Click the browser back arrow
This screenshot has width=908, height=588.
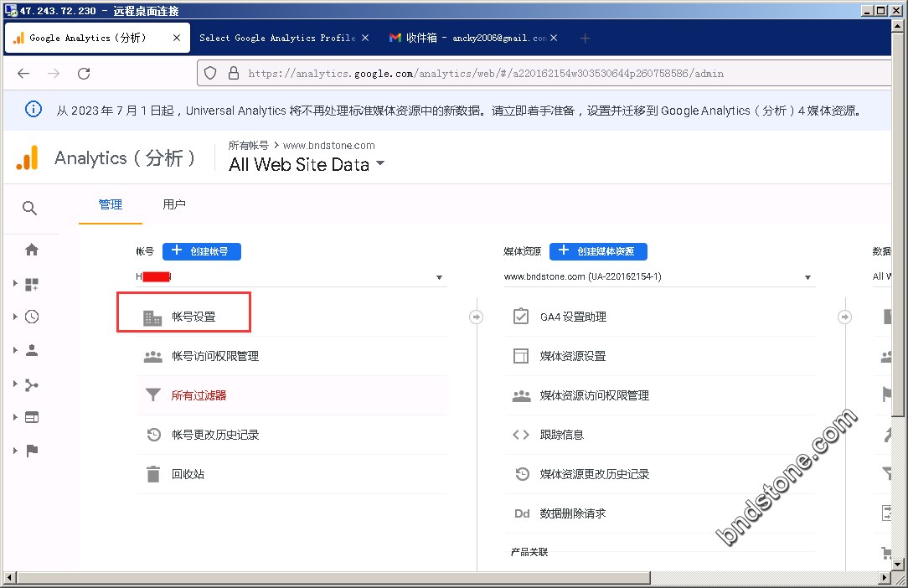(x=23, y=74)
